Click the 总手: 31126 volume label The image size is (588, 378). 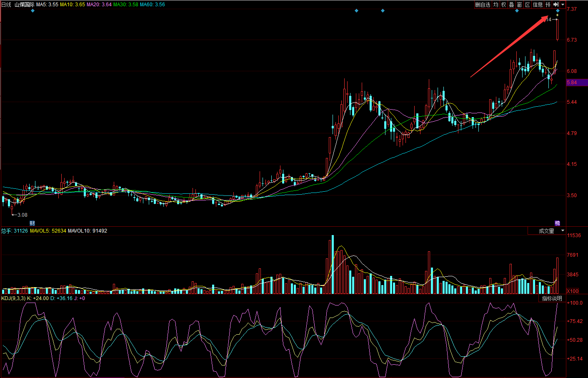point(15,230)
